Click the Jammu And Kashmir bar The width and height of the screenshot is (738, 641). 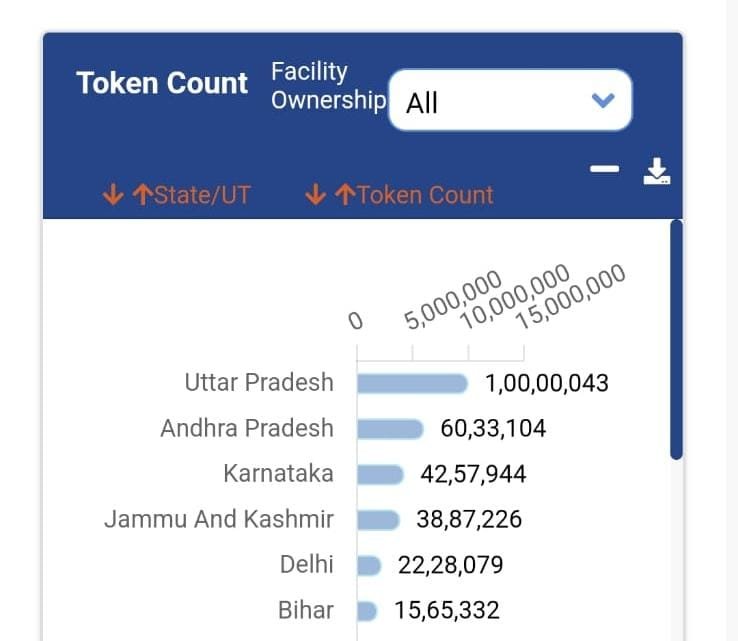coord(378,520)
